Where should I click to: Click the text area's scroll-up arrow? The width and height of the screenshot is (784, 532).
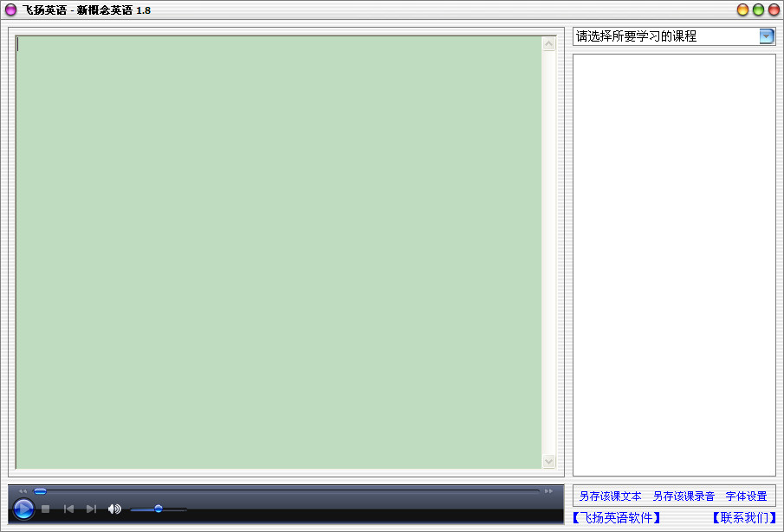549,44
